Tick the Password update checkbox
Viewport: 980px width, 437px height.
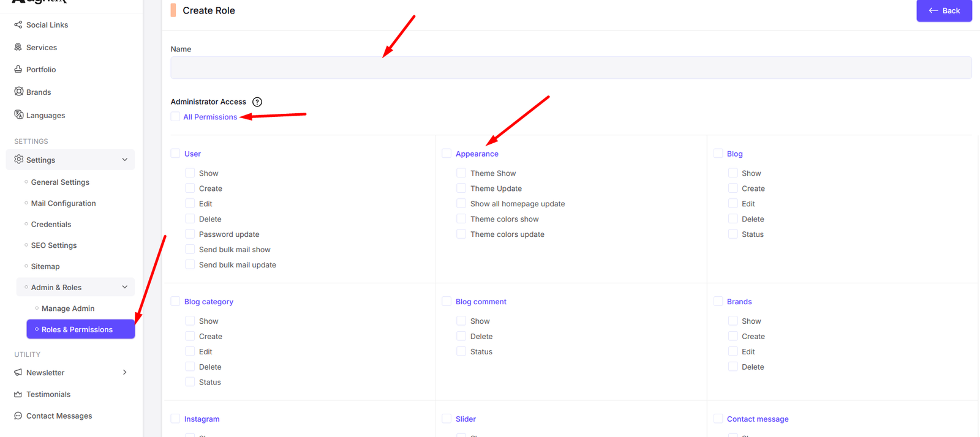pyautogui.click(x=190, y=234)
